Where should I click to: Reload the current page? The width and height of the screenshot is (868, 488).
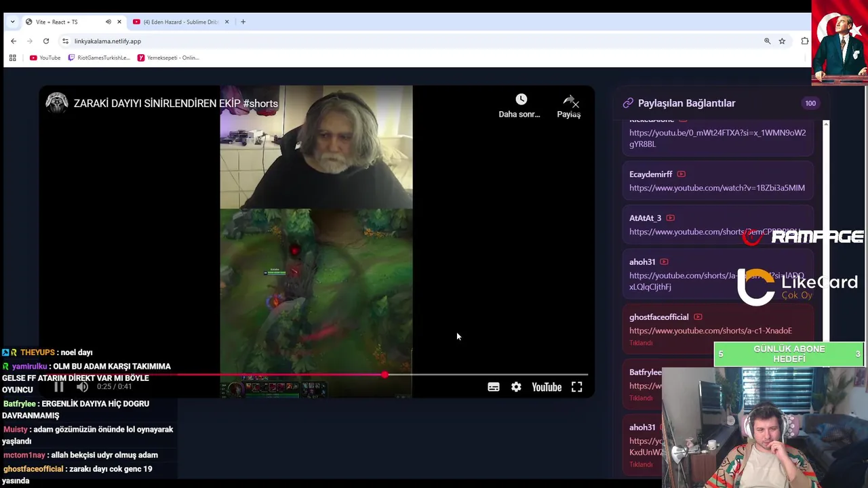(46, 41)
